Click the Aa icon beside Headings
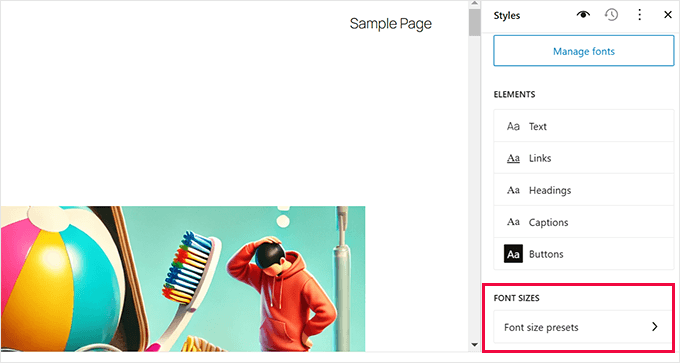 coord(513,190)
